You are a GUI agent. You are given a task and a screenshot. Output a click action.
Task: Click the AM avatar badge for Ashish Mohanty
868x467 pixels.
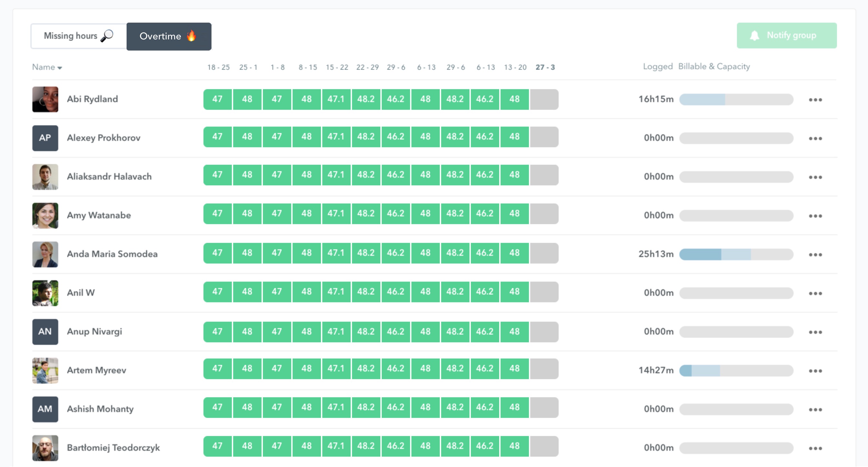coord(45,410)
